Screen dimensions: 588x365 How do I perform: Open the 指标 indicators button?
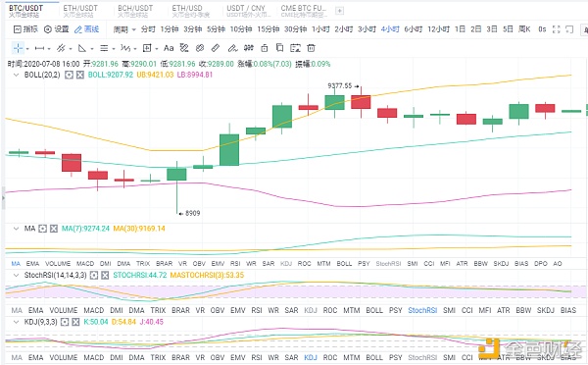click(25, 29)
